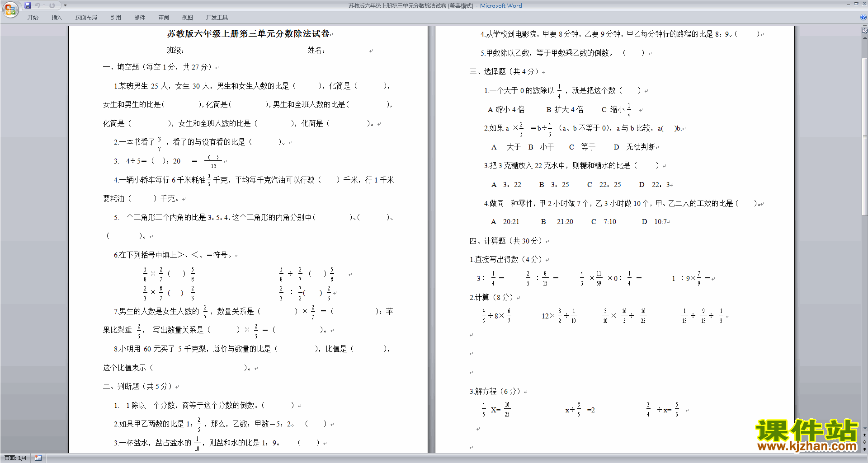Click the 班级 blank underline field

(x=208, y=51)
